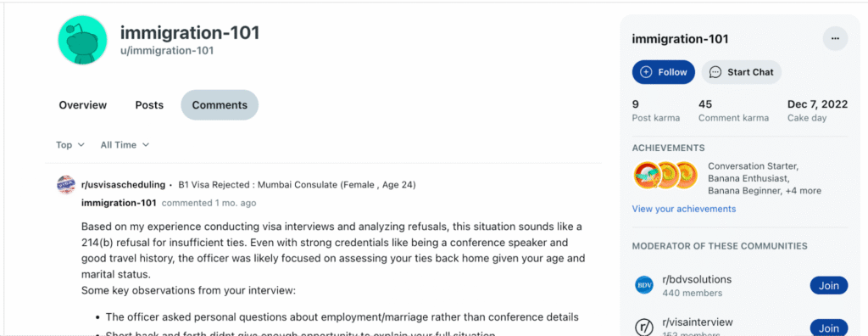This screenshot has width=868, height=336.
Task: Click the immigration-101 commenter username
Action: [x=119, y=203]
